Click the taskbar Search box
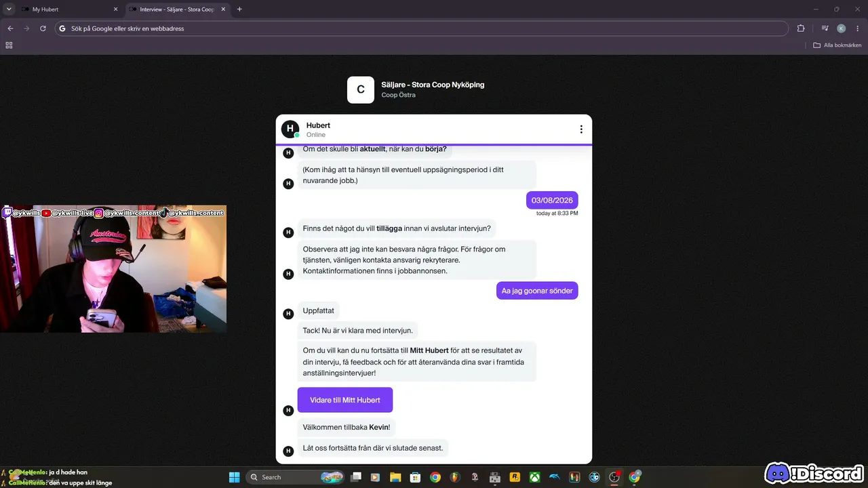The width and height of the screenshot is (868, 488). click(x=296, y=477)
